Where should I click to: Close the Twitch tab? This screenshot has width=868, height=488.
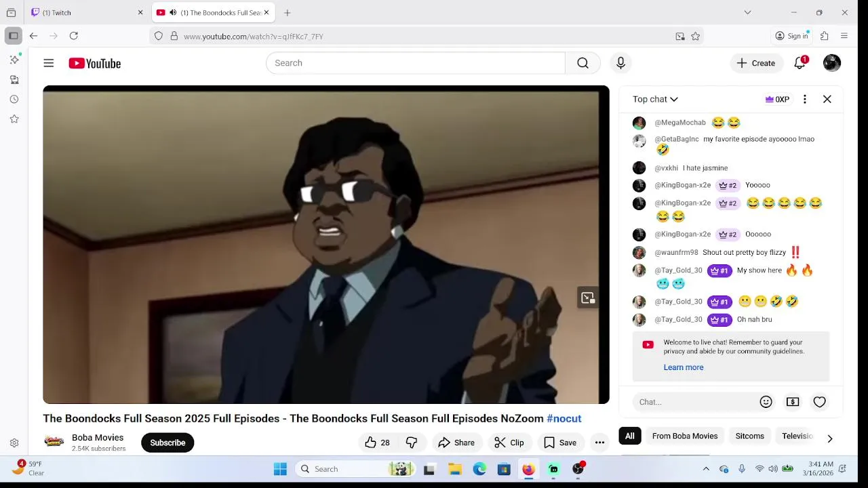140,12
